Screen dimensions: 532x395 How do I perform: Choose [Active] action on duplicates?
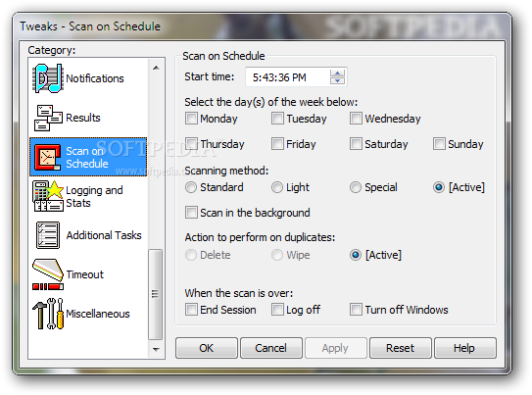pos(356,255)
